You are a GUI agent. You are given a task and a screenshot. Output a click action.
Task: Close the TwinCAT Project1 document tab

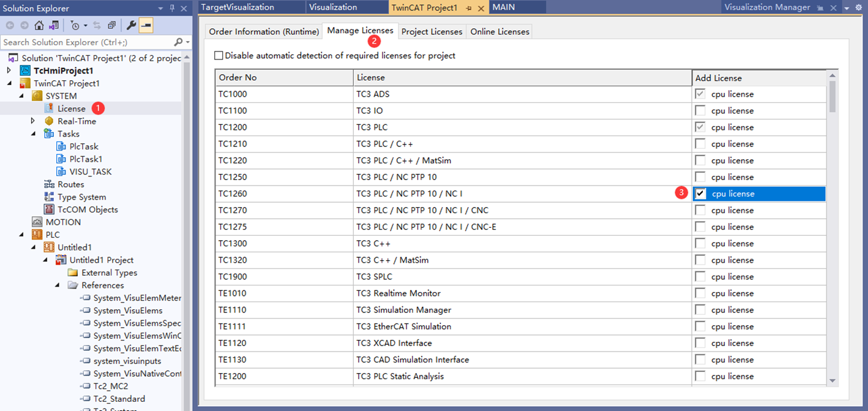[x=481, y=9]
